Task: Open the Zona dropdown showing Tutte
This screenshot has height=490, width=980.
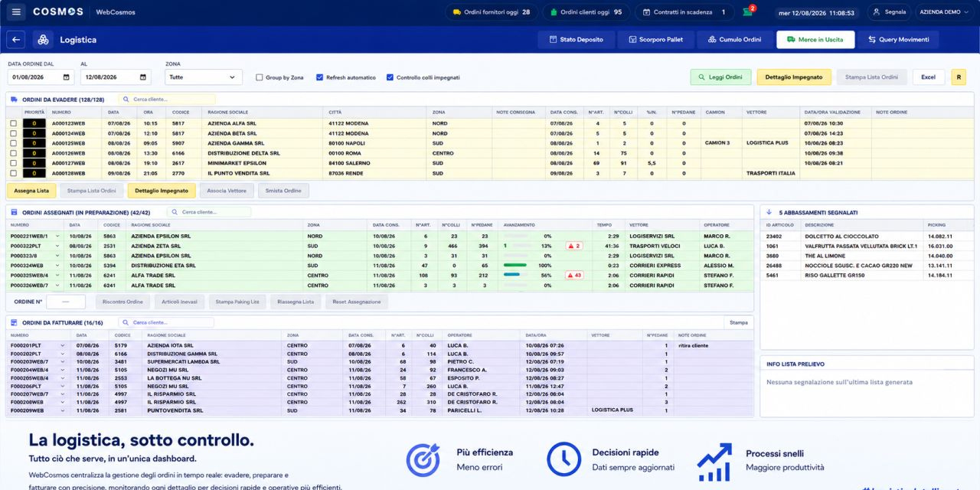Action: click(x=204, y=77)
